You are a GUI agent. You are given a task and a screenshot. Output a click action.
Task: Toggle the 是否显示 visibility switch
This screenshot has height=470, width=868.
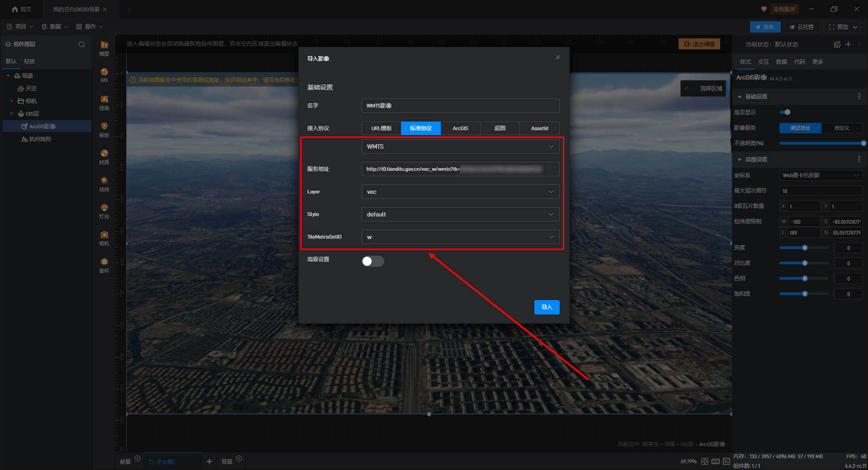click(x=785, y=112)
